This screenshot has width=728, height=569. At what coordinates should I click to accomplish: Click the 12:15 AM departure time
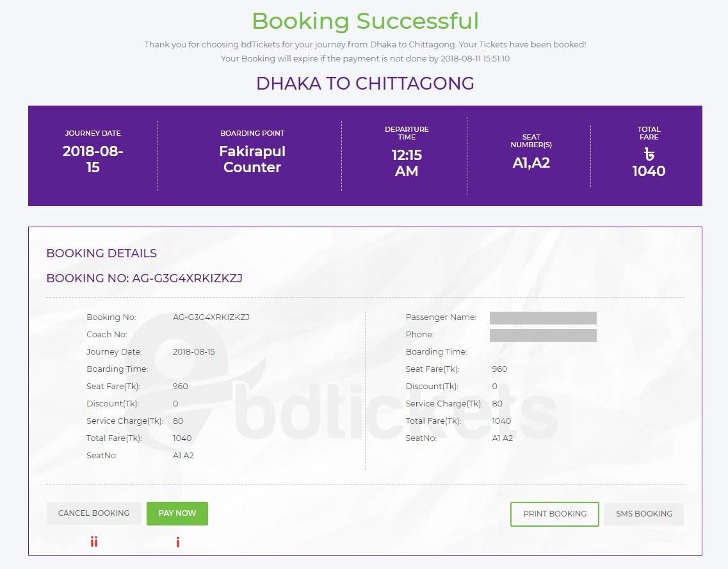pos(407,163)
